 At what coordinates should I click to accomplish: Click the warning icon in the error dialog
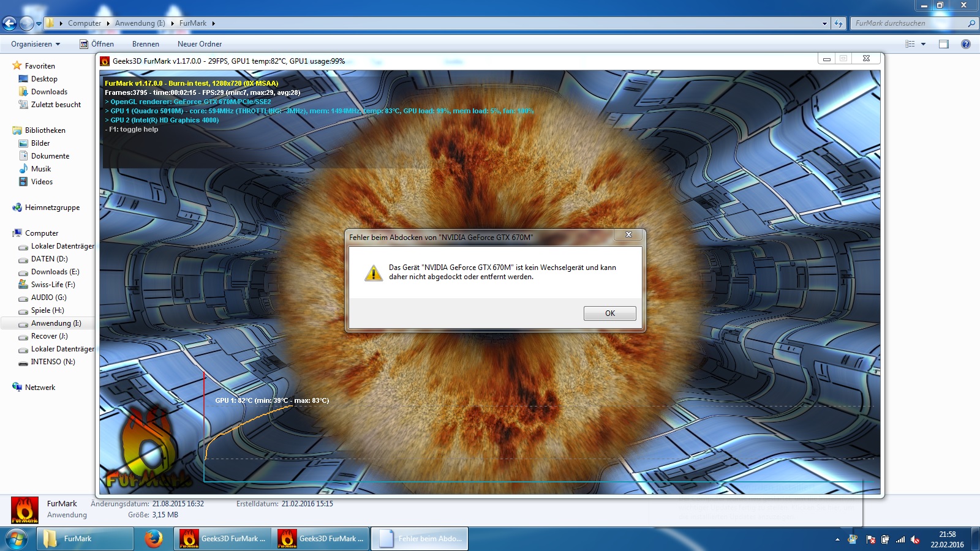click(374, 273)
